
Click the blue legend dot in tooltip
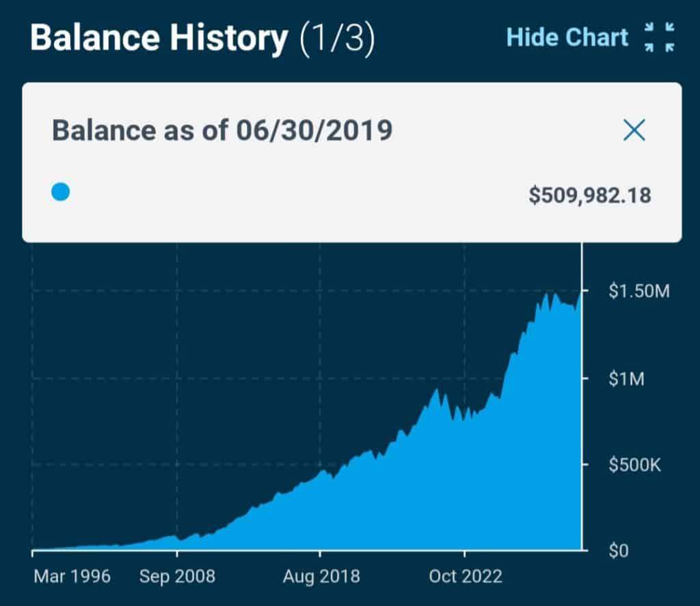click(61, 193)
